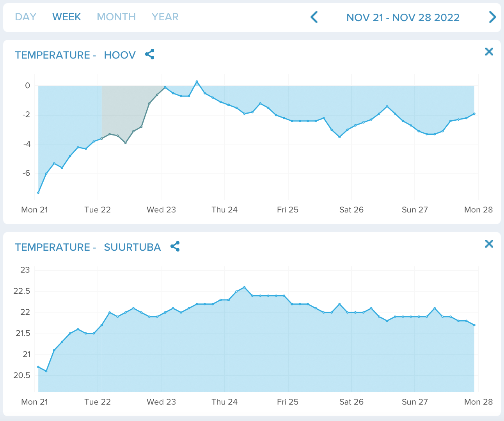504x421 pixels.
Task: Select the Week view tab
Action: coord(67,17)
